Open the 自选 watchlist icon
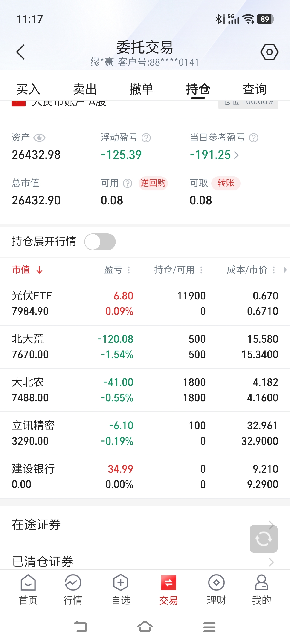This screenshot has width=290, height=644. [x=121, y=590]
